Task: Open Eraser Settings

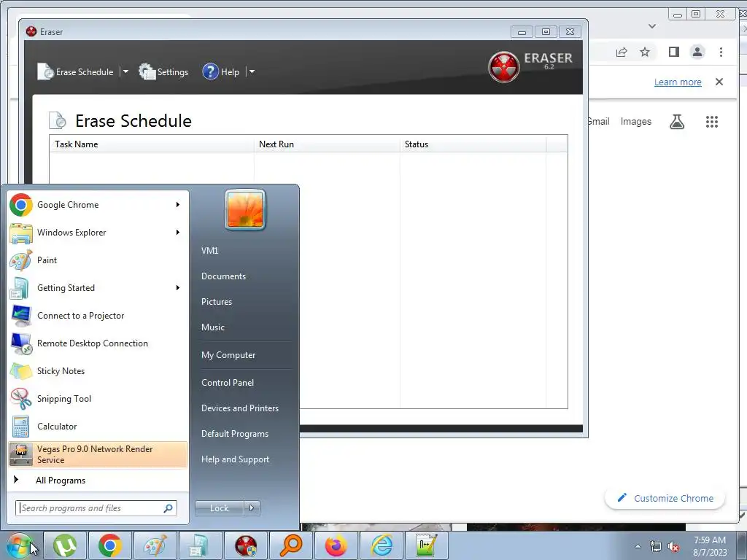Action: click(x=163, y=72)
